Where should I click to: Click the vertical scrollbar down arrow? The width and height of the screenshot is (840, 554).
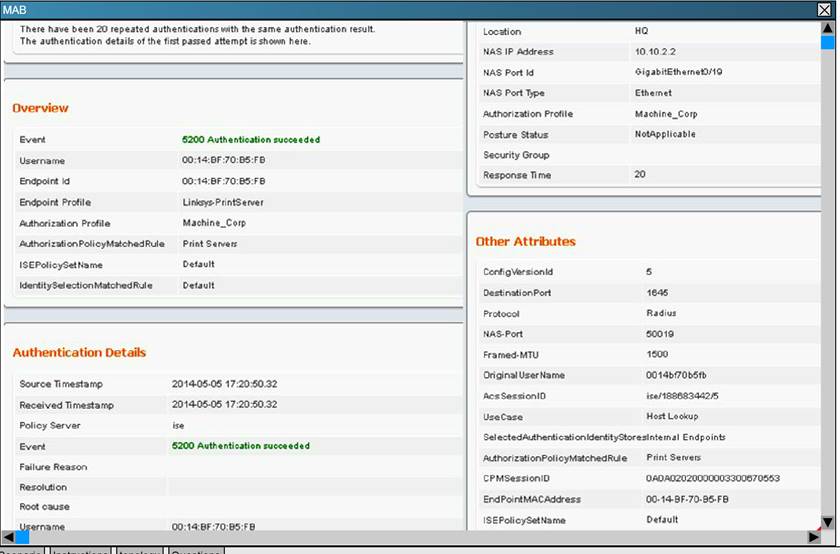(x=827, y=522)
